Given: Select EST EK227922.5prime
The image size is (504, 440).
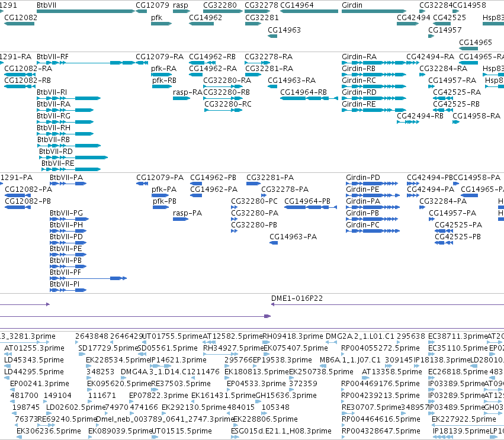Looking at the screenshot, I should pyautogui.click(x=464, y=419).
